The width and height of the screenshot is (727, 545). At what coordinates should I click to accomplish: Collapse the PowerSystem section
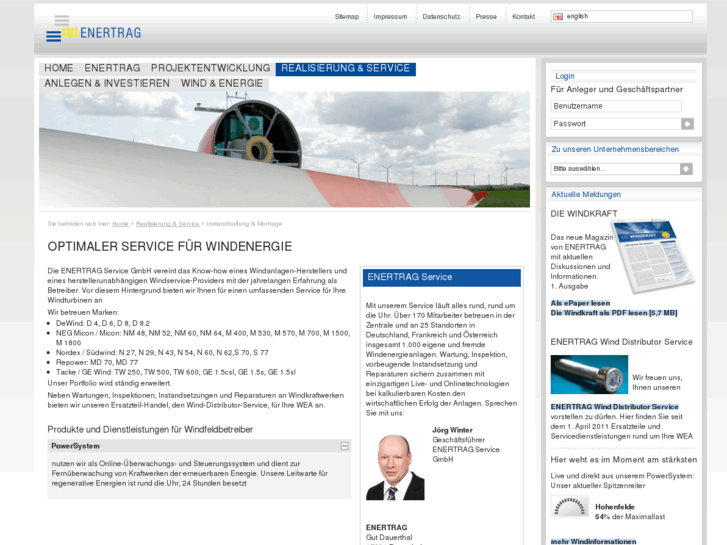tap(344, 446)
